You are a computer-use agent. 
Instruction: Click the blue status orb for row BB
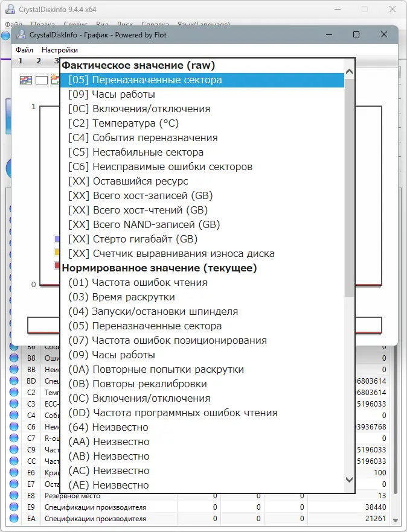(14, 369)
